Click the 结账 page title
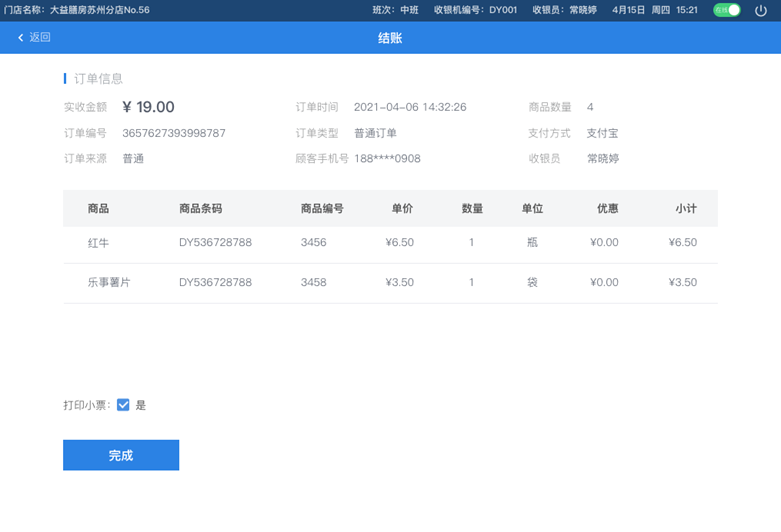This screenshot has width=781, height=532. tap(390, 38)
